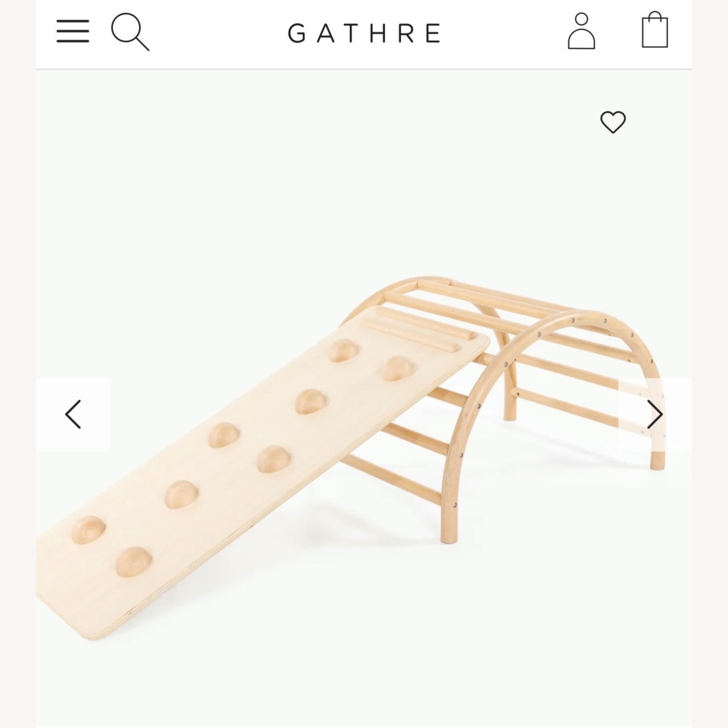Click the bottommost climbing hold on ramp
The image size is (728, 728).
click(133, 562)
